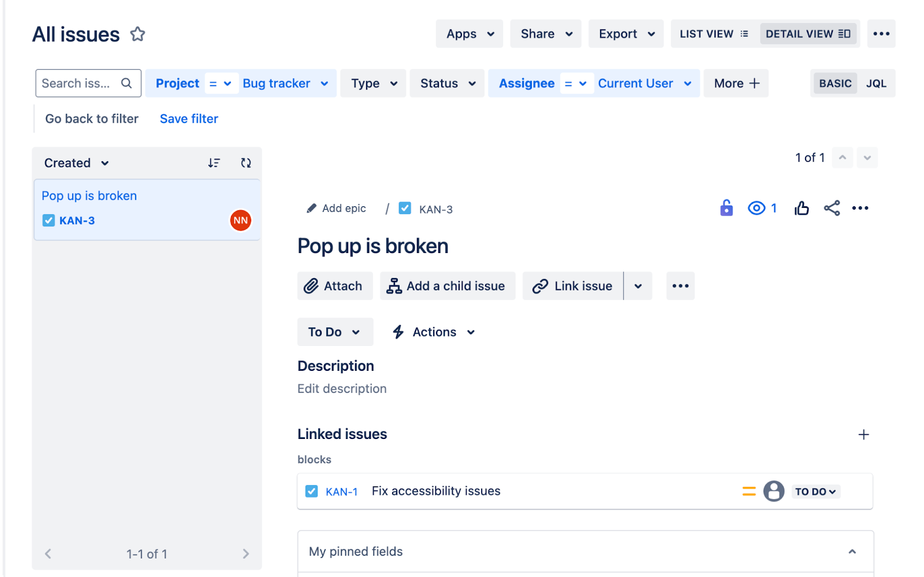Image resolution: width=924 pixels, height=577 pixels.
Task: Toggle the KAN-3 task checkbox in the sidebar
Action: point(49,220)
